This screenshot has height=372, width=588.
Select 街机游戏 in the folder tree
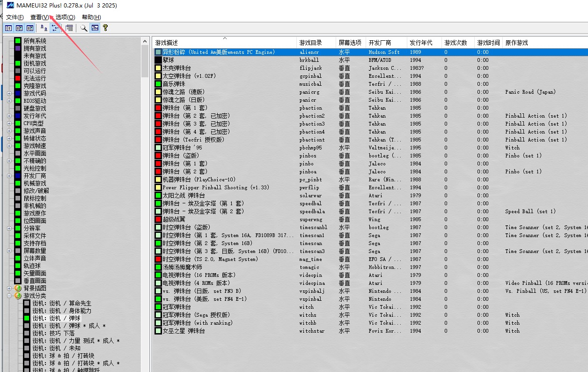pos(35,63)
